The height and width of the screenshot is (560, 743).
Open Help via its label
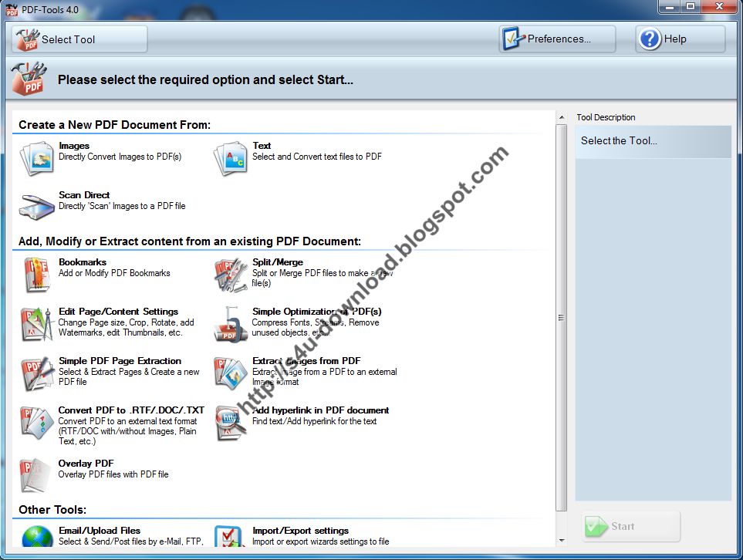[x=675, y=39]
